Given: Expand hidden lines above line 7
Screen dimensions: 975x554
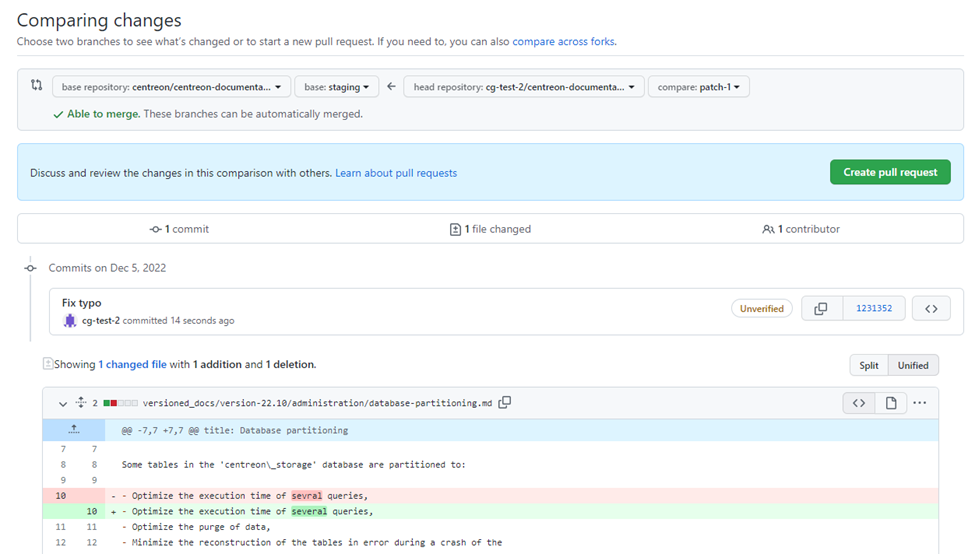Looking at the screenshot, I should click(x=73, y=430).
